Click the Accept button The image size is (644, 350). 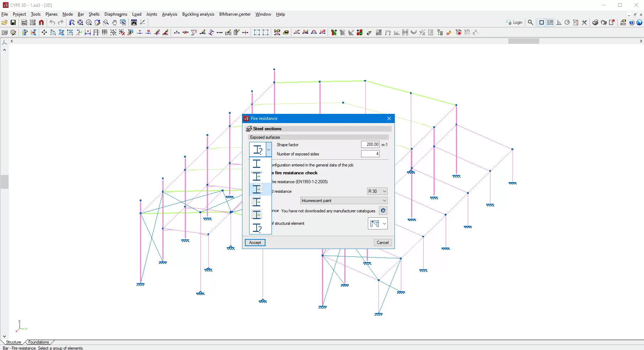click(255, 243)
